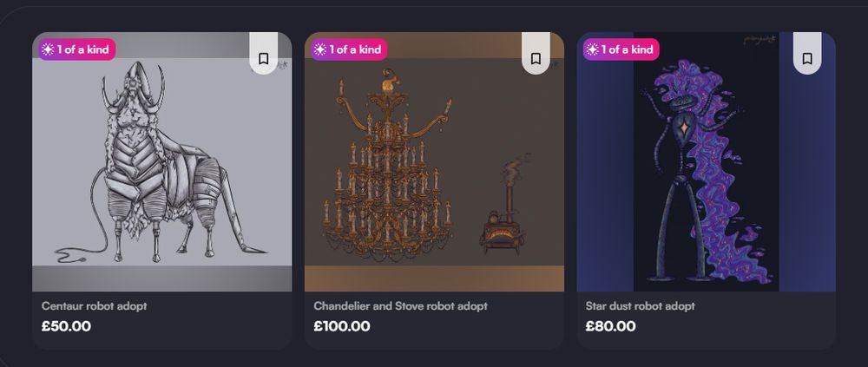Click sparkle icon on Star dust badge

pos(592,49)
